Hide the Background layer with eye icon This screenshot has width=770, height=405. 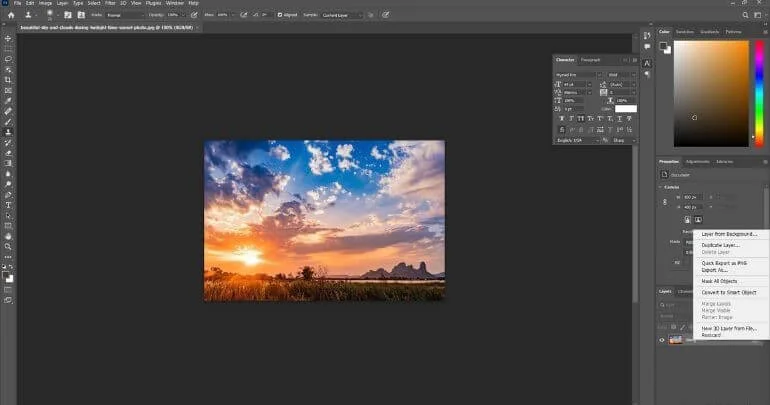[661, 340]
